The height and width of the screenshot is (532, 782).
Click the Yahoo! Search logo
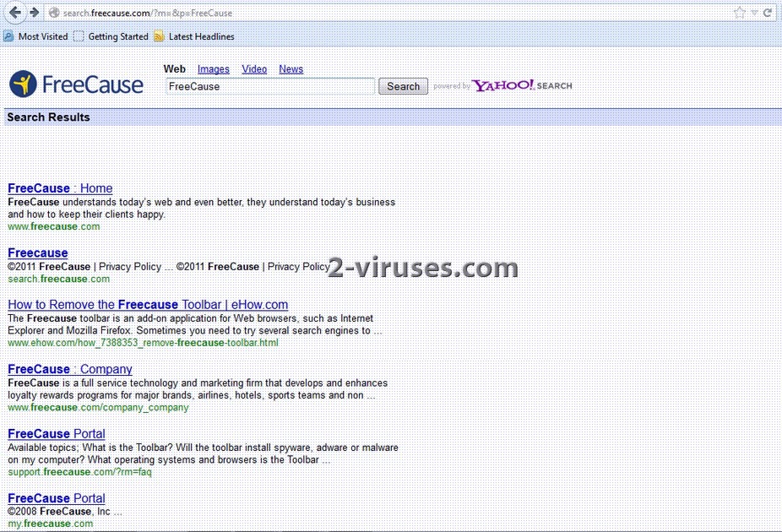click(522, 85)
